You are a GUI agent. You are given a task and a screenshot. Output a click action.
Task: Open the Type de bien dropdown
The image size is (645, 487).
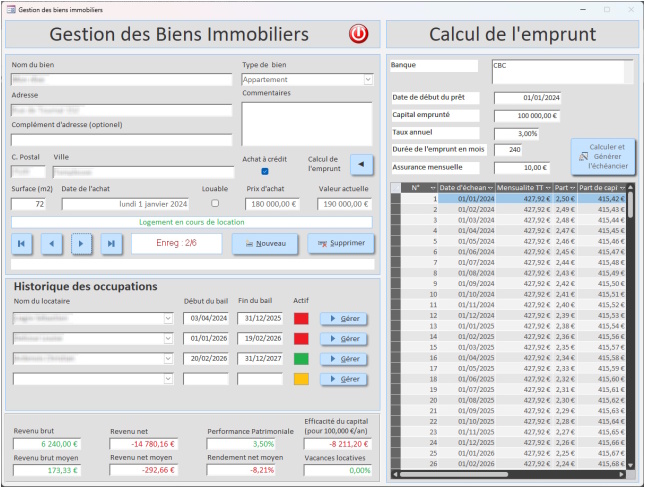pos(367,80)
